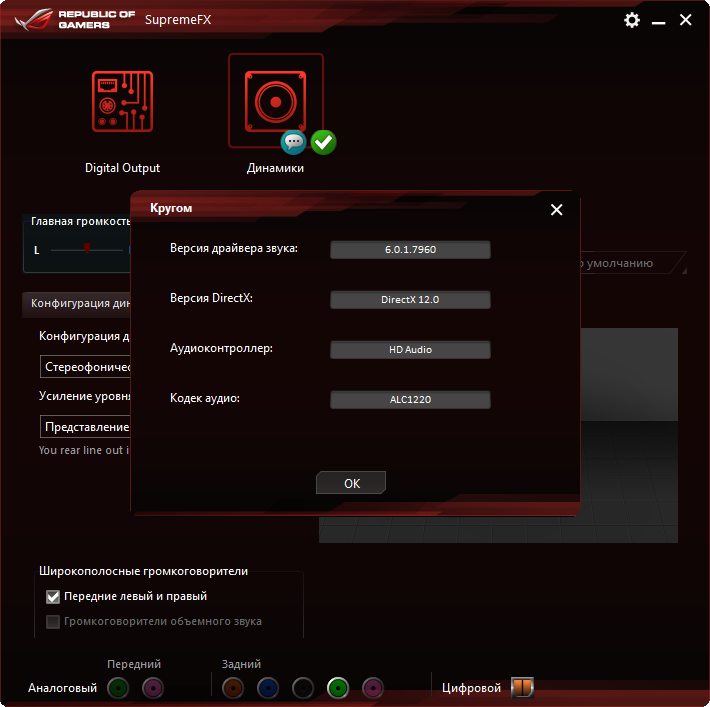Close the SupremeFX main window

686,20
